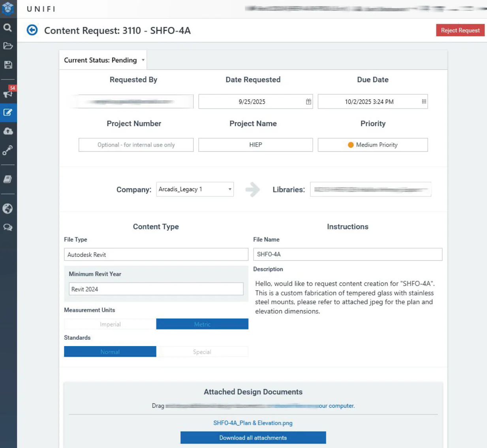The image size is (487, 448).
Task: Click the search magnifier icon in sidebar
Action: click(8, 28)
